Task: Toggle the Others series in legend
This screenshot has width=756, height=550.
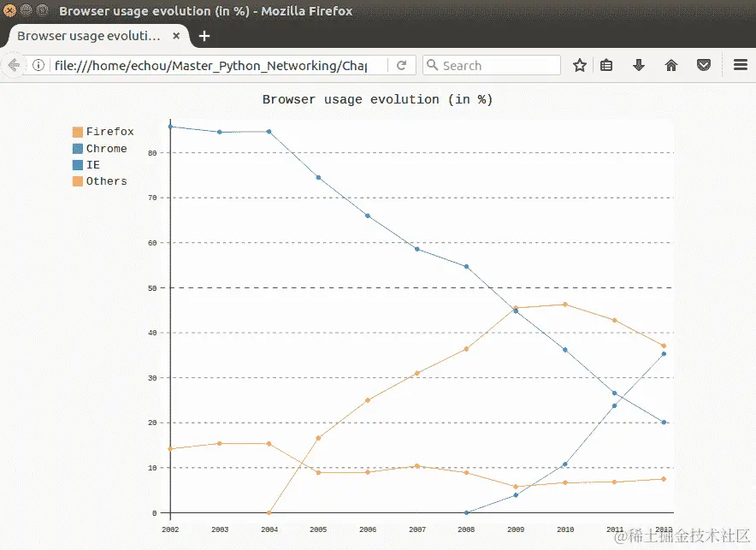Action: coord(99,181)
